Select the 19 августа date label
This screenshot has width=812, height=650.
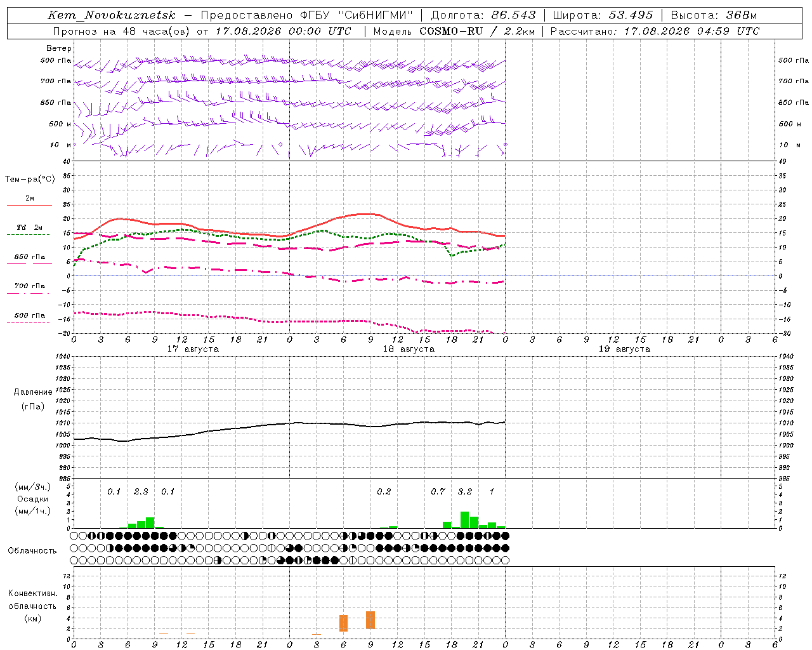click(624, 348)
